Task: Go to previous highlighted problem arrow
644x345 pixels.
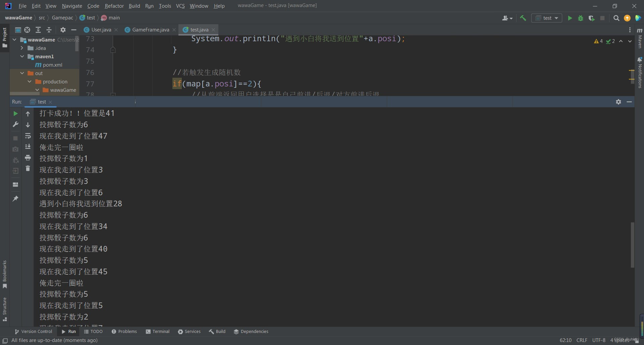Action: (x=621, y=41)
